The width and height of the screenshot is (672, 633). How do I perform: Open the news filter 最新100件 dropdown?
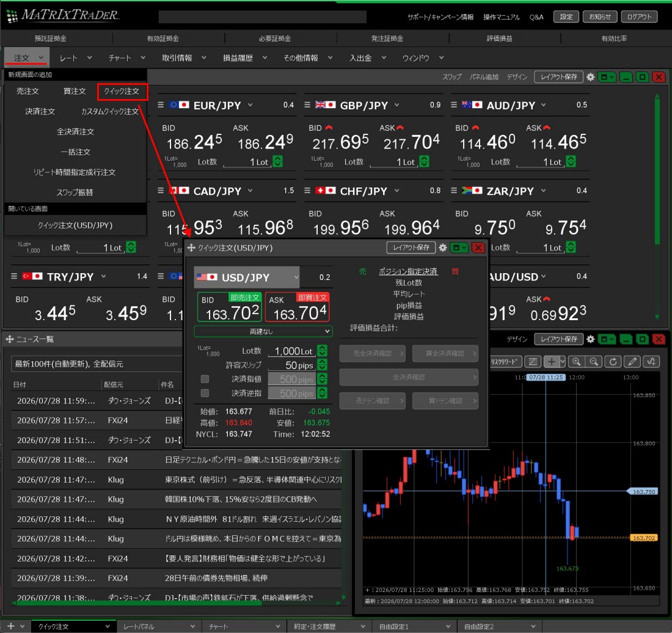click(x=98, y=364)
